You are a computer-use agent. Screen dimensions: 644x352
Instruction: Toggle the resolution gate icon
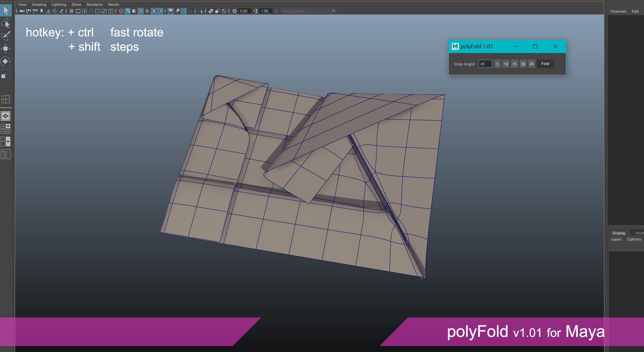(84, 11)
